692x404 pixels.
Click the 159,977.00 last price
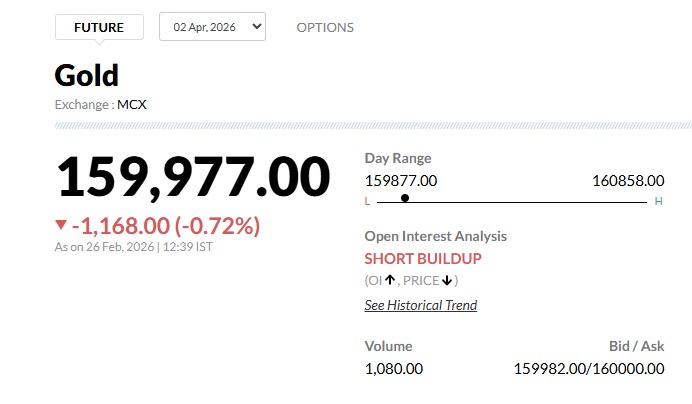click(192, 177)
